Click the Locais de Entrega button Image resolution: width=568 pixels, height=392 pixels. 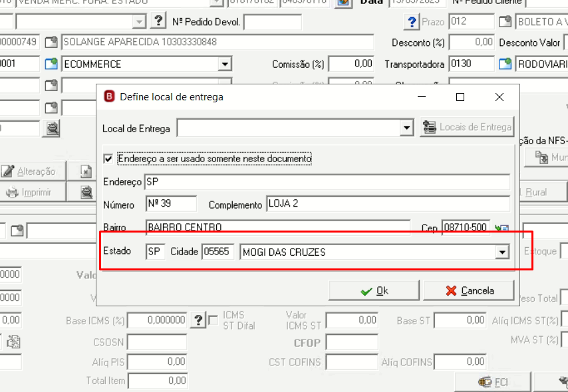(467, 127)
